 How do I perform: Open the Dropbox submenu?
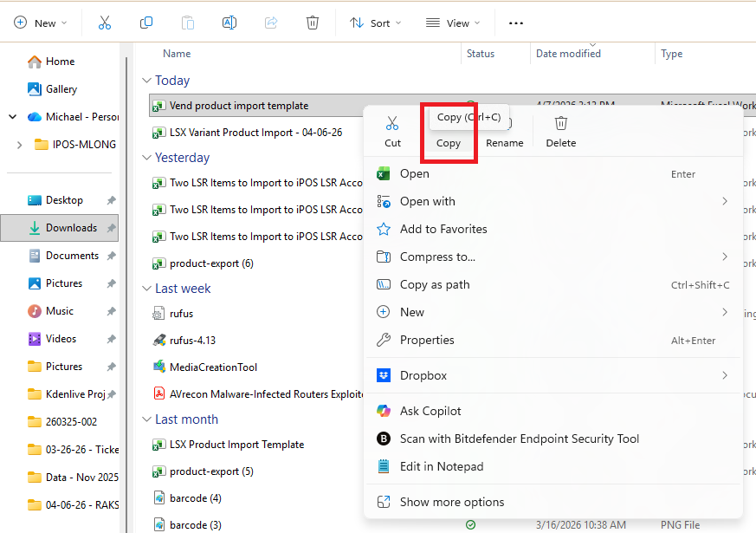[x=552, y=375]
